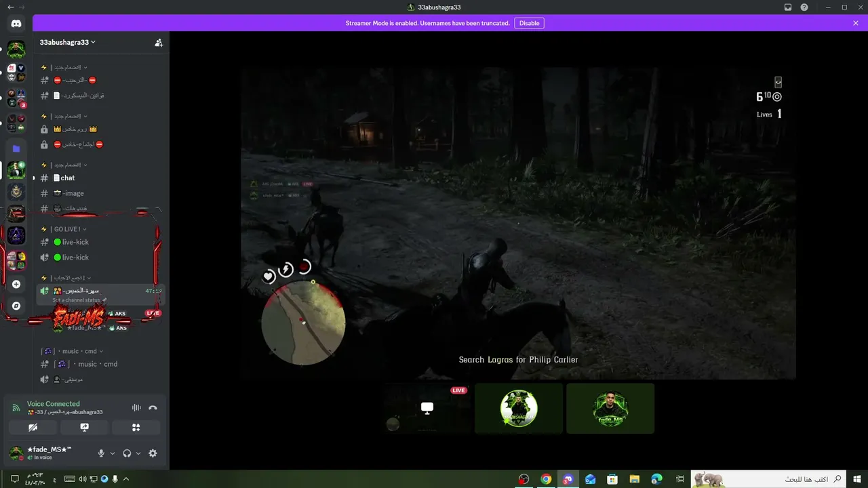Open microphone input options arrow
This screenshot has width=868, height=488.
coord(113,453)
